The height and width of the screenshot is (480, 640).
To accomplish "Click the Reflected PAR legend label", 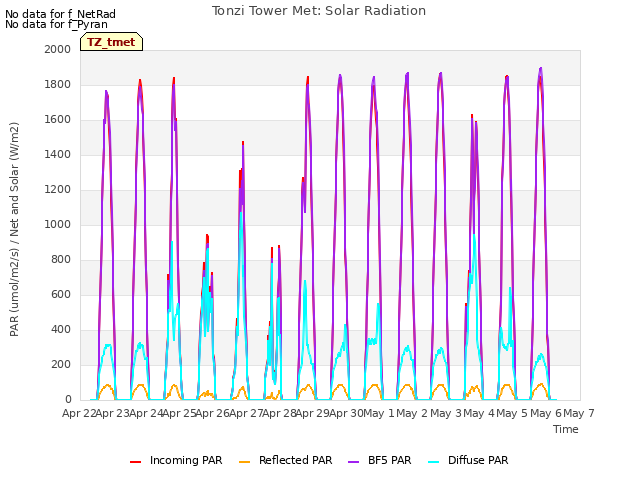I will click(296, 460).
